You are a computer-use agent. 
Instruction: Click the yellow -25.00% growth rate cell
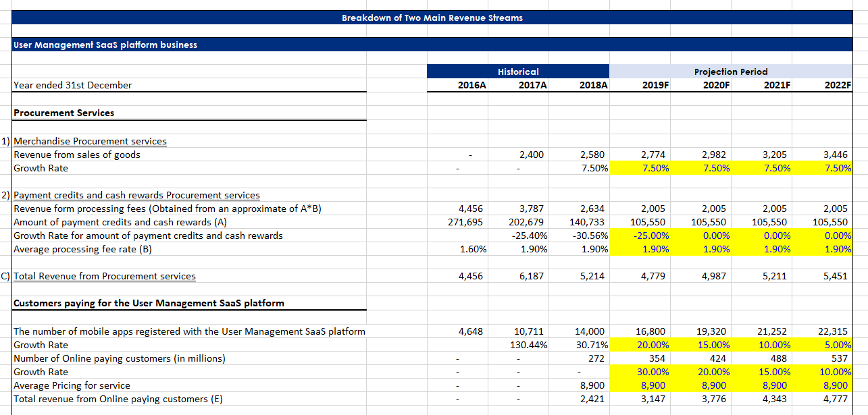pyautogui.click(x=651, y=236)
